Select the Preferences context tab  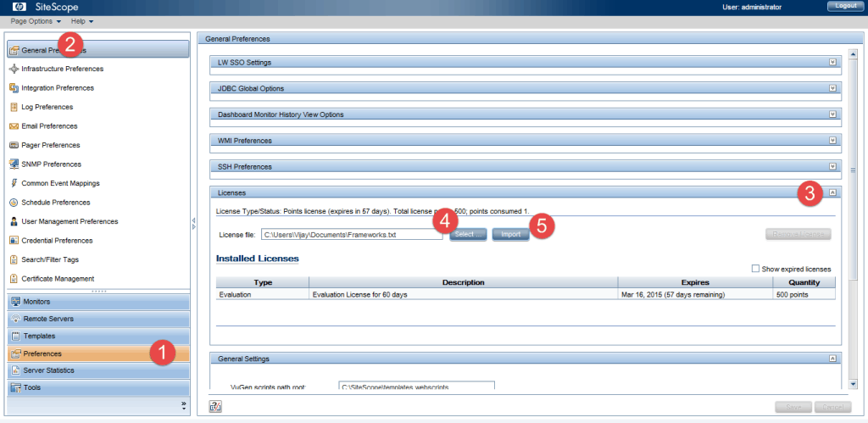coord(98,353)
